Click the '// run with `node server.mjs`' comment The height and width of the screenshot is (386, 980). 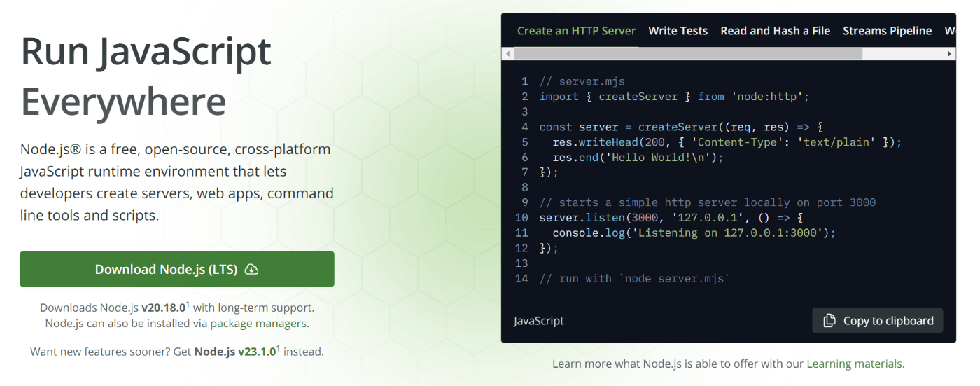click(x=635, y=278)
